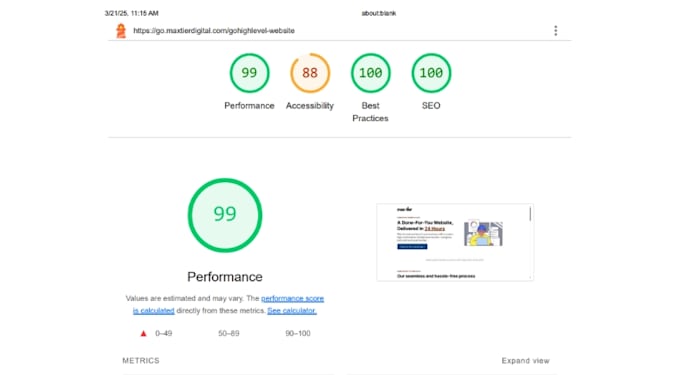Click the 'Performance' heading under large gauge
The height and width of the screenshot is (375, 680).
click(x=225, y=277)
